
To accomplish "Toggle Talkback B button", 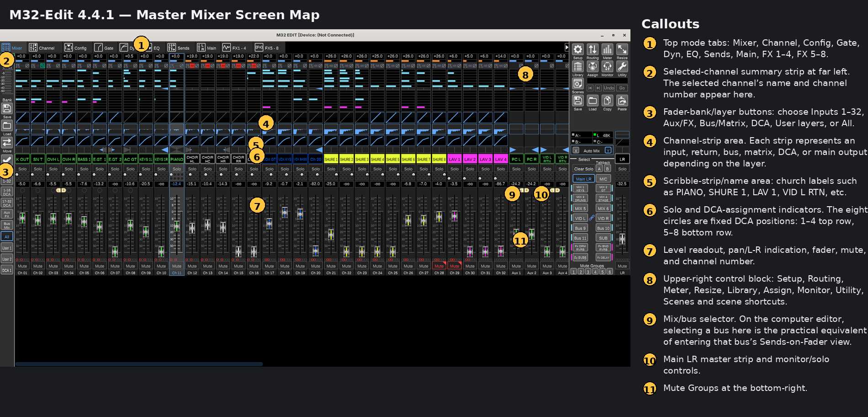I will pyautogui.click(x=607, y=169).
